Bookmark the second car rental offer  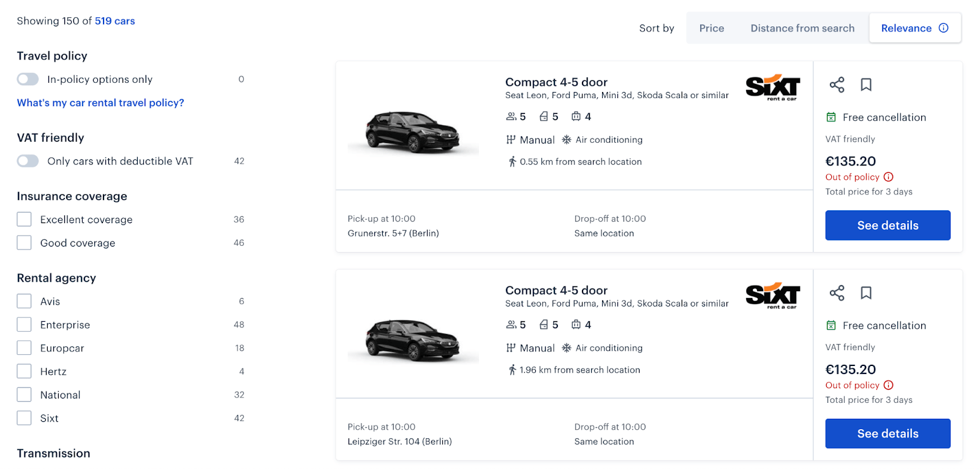tap(865, 293)
